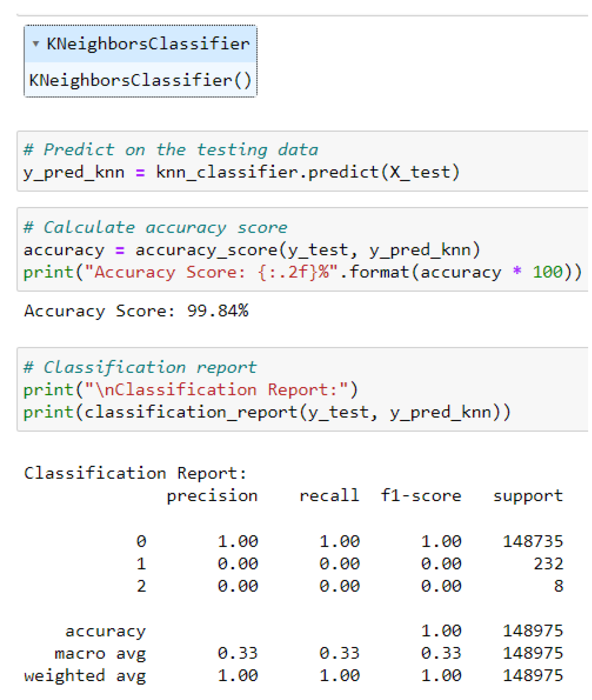This screenshot has height=700, width=592.
Task: Click the 'Predict on the testing data' comment
Action: tap(171, 150)
